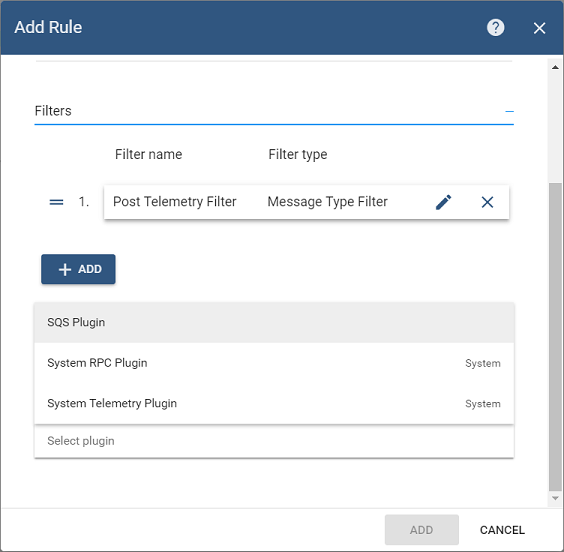The width and height of the screenshot is (564, 552).
Task: Click the vertical scrollbar thumb
Action: pos(555,337)
